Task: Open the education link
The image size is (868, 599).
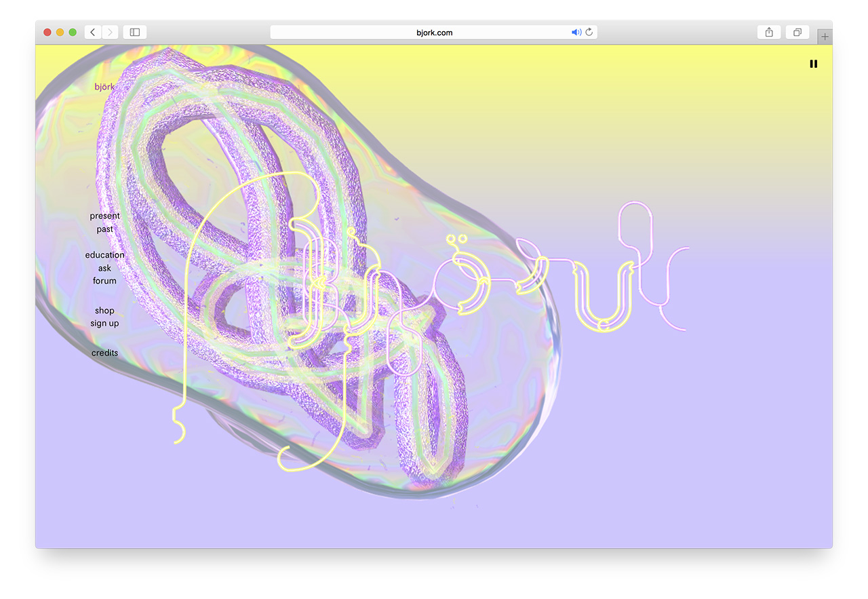Action: point(105,255)
